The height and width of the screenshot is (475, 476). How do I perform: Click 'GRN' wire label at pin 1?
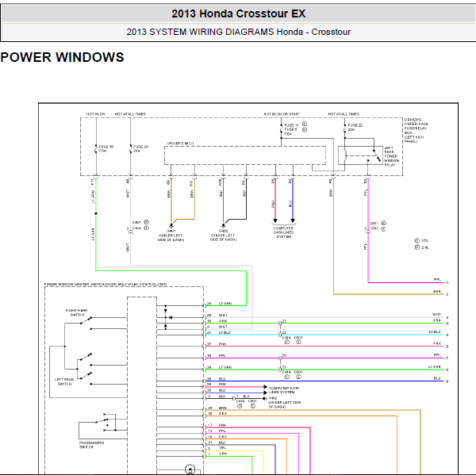pos(222,454)
